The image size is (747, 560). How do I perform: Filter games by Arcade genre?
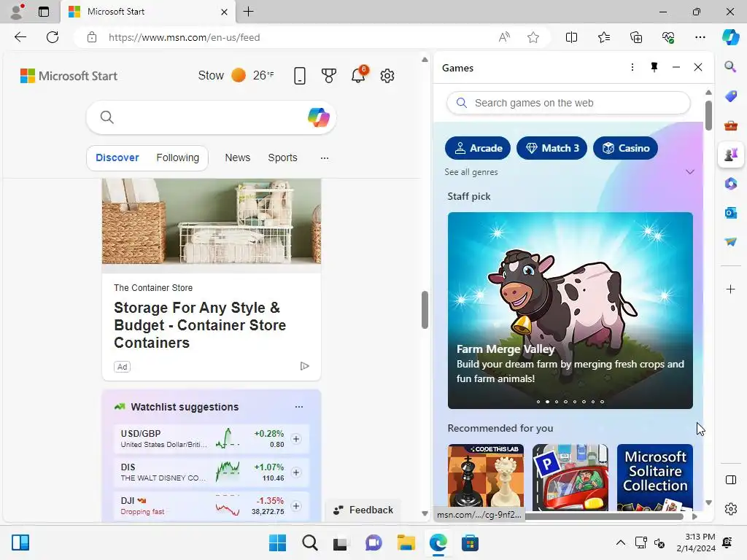(x=477, y=148)
